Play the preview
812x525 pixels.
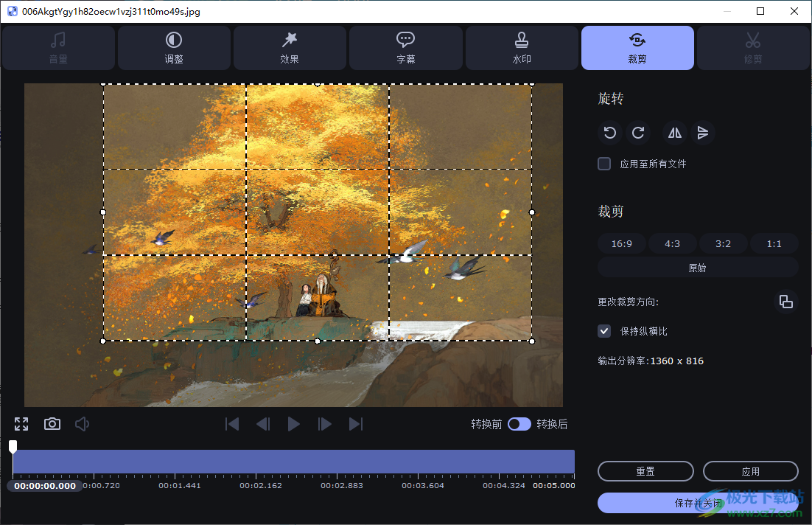pos(293,424)
